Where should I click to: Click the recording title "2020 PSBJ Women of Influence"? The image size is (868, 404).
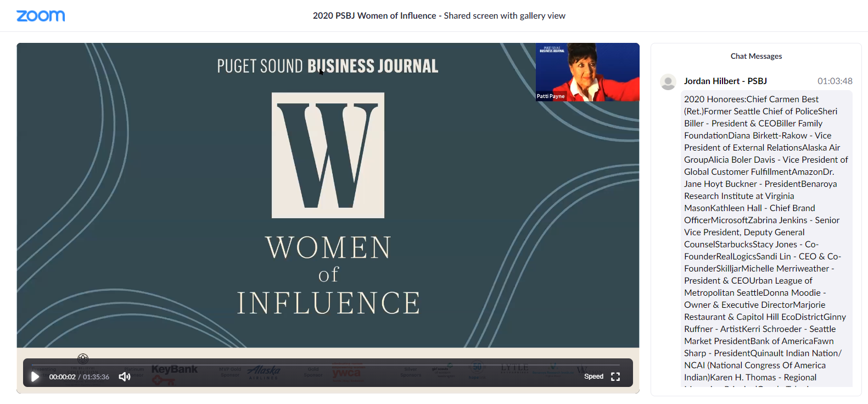pos(374,15)
